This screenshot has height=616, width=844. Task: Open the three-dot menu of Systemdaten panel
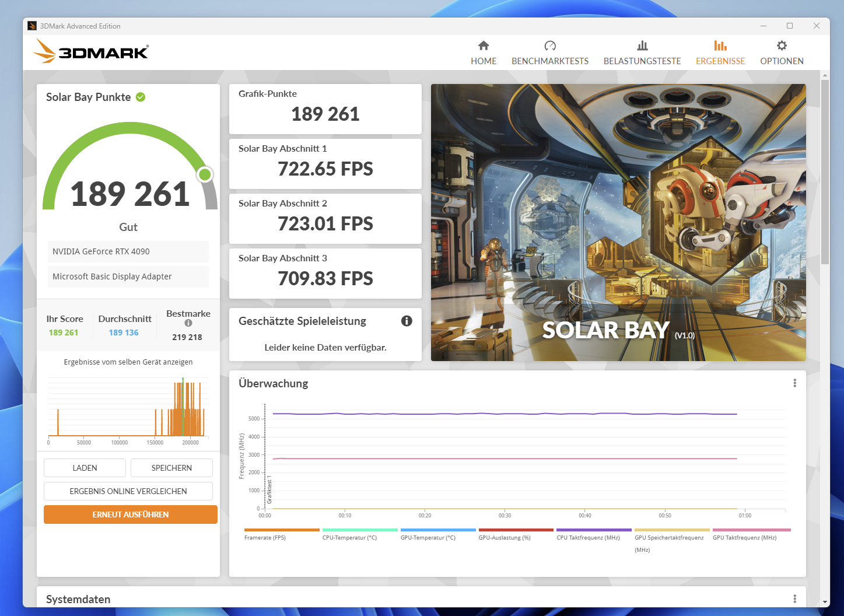click(794, 599)
